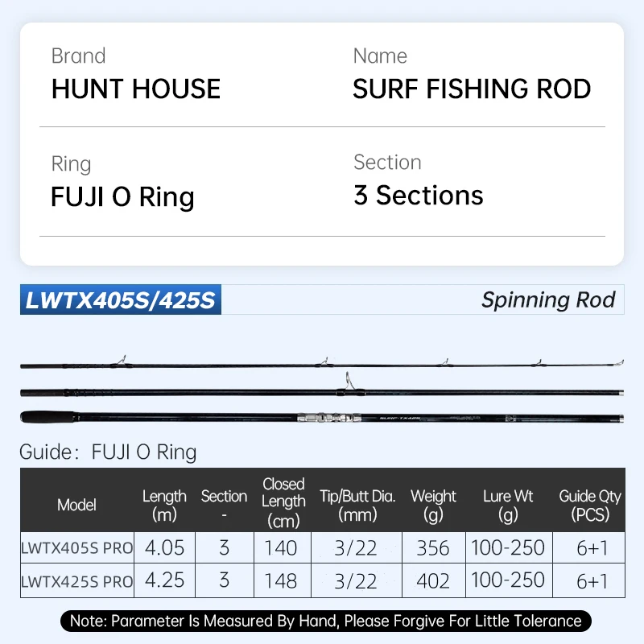The height and width of the screenshot is (644, 644).
Task: Click the 3 Sections value text
Action: [x=419, y=196]
